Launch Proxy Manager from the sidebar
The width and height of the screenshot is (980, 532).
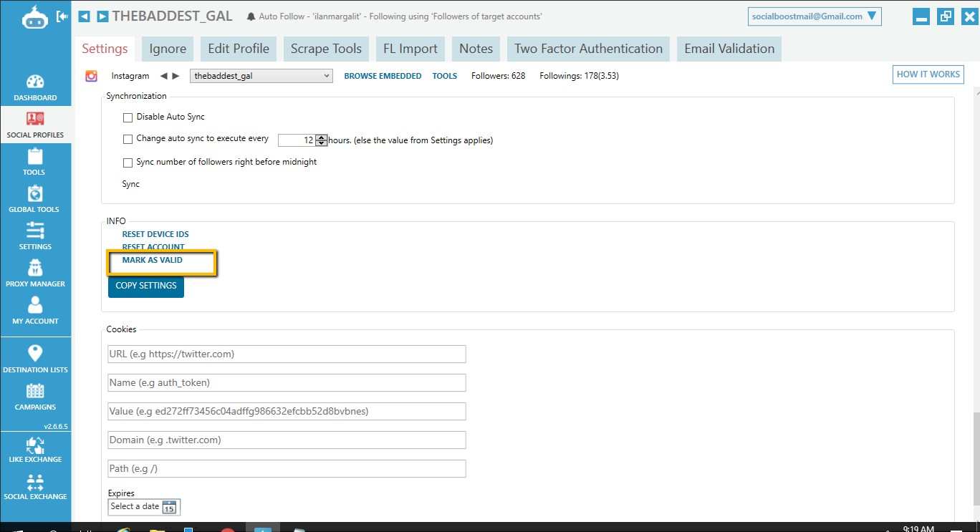(35, 274)
